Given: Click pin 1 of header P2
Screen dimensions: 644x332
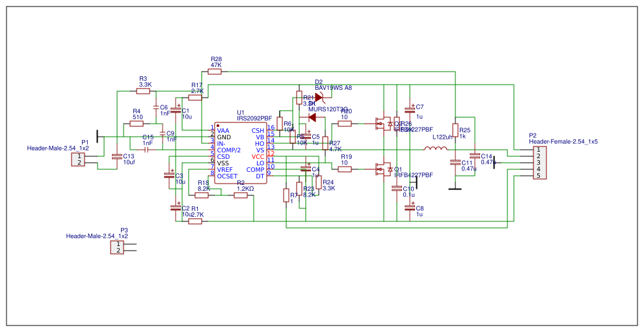Looking at the screenshot, I should pos(539,150).
